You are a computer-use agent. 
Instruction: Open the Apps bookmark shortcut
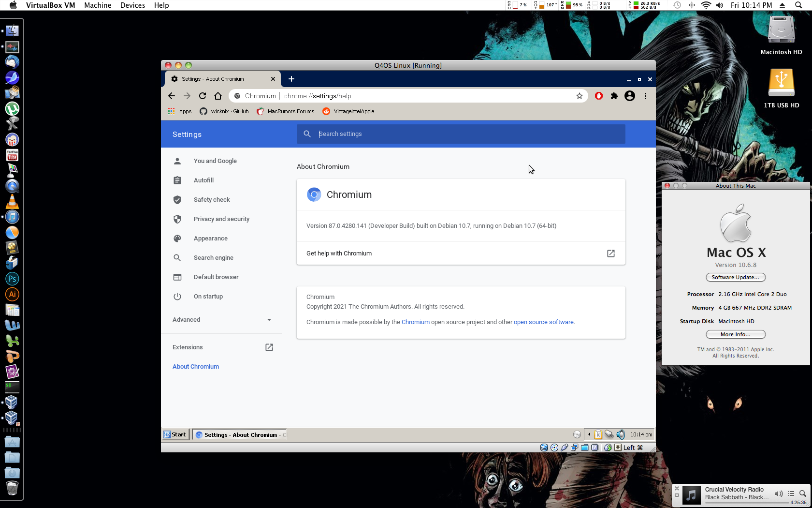(180, 111)
